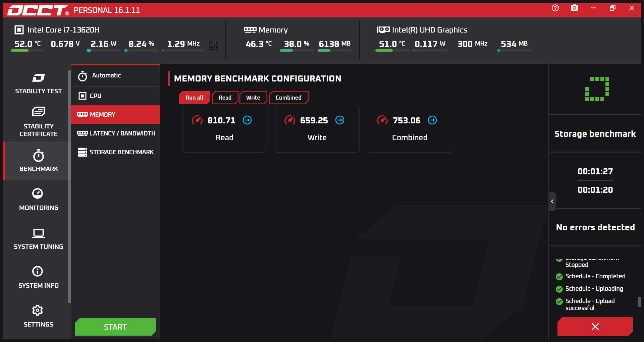644x342 pixels.
Task: Choose the Run all test mode
Action: click(195, 98)
